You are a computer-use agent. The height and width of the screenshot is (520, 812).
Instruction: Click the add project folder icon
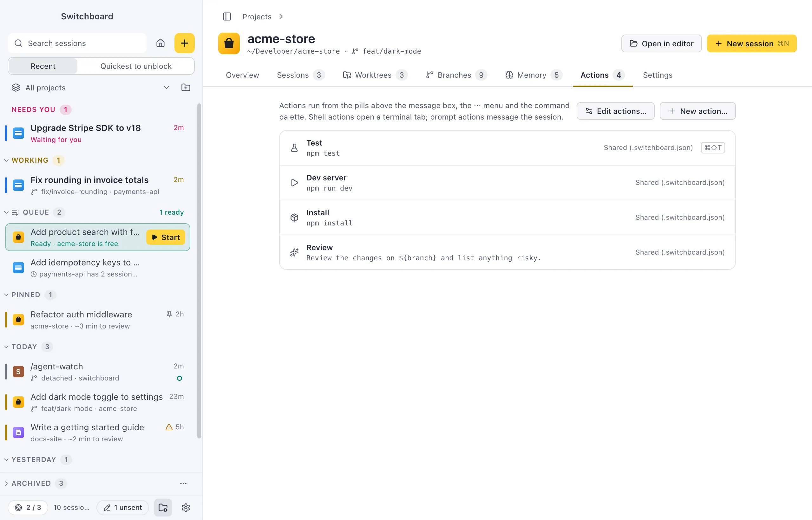tap(186, 88)
